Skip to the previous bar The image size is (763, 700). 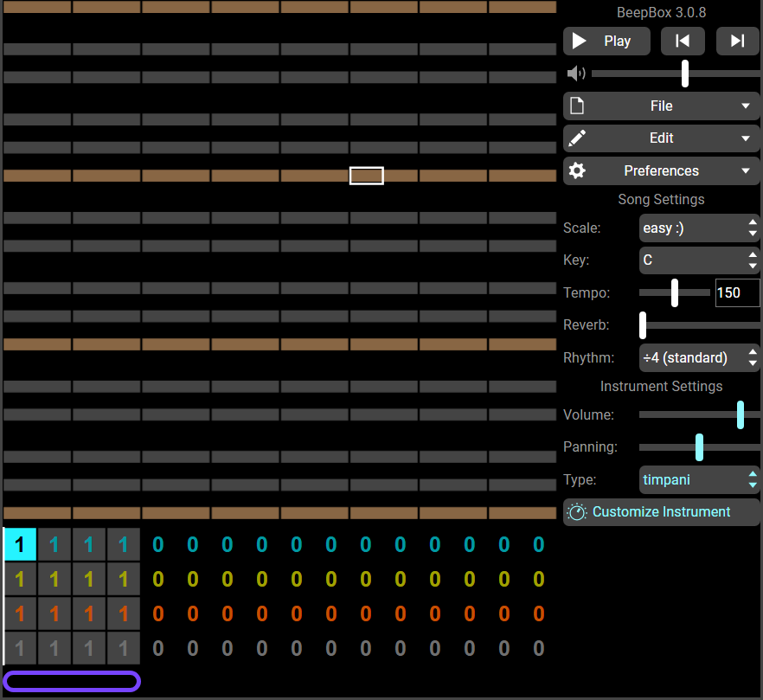click(683, 41)
